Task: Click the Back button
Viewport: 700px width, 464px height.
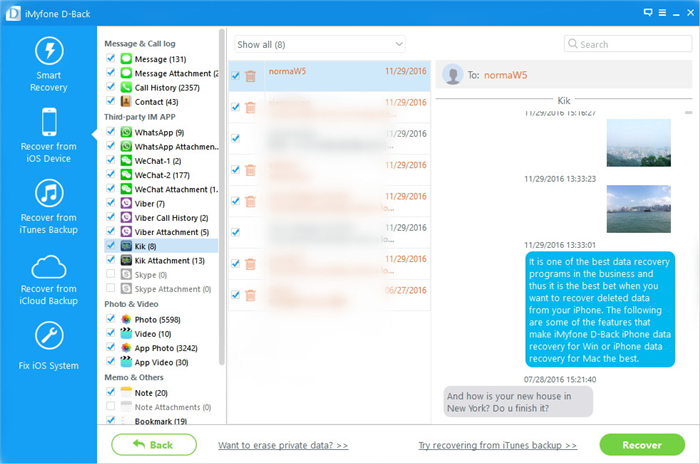Action: click(154, 444)
